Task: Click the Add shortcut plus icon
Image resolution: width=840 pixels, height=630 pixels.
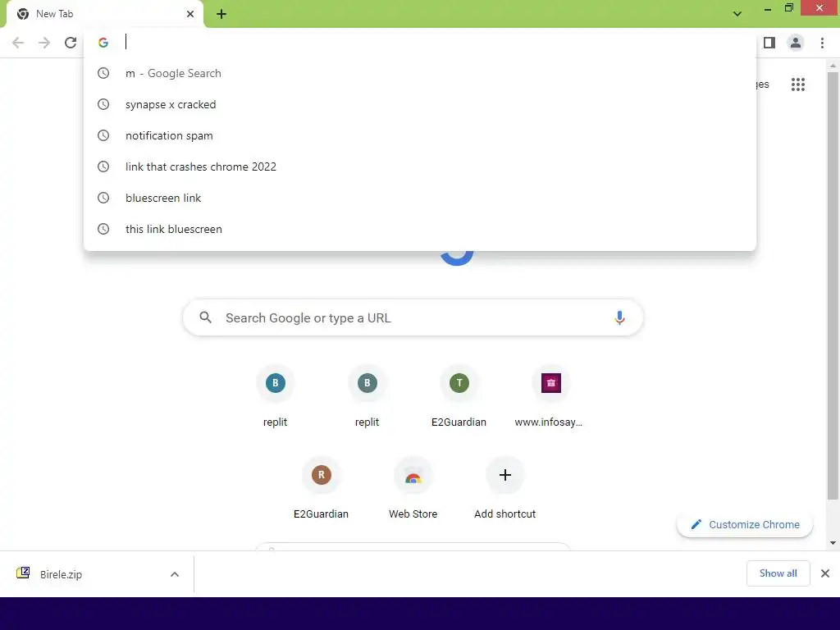Action: pos(504,475)
